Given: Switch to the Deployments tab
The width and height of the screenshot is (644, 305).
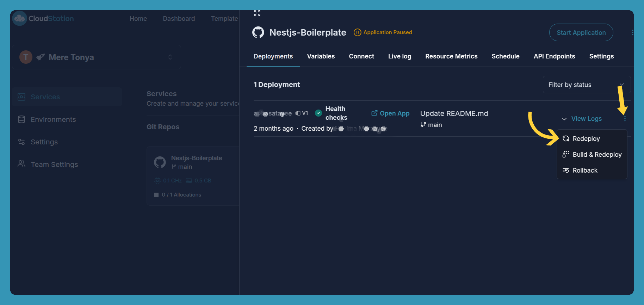Looking at the screenshot, I should (x=273, y=56).
